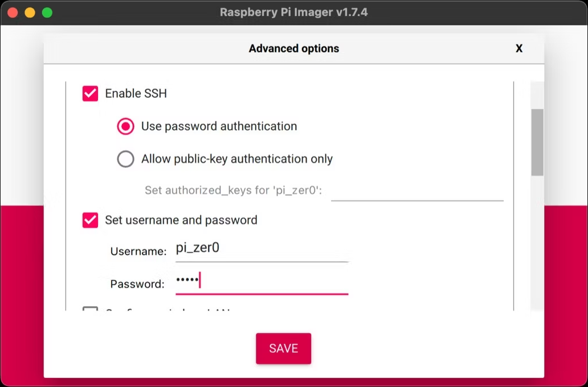Minimize the window with the yellow button

point(30,12)
